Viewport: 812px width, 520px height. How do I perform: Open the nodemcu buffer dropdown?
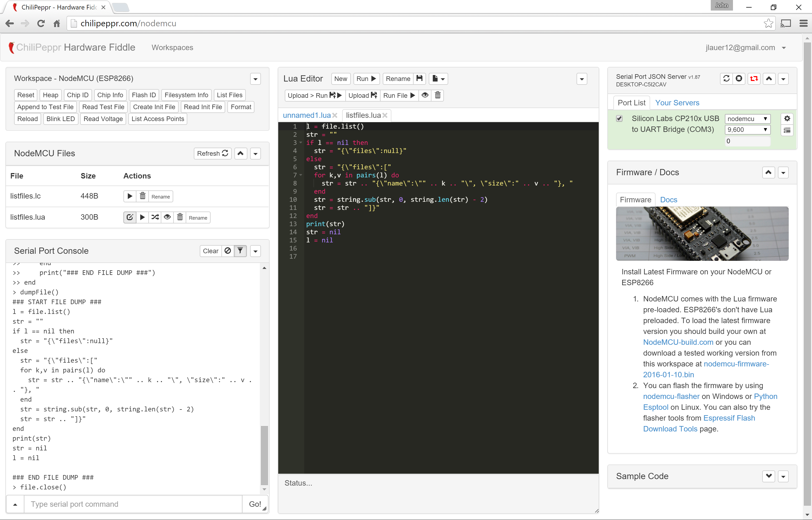point(747,119)
